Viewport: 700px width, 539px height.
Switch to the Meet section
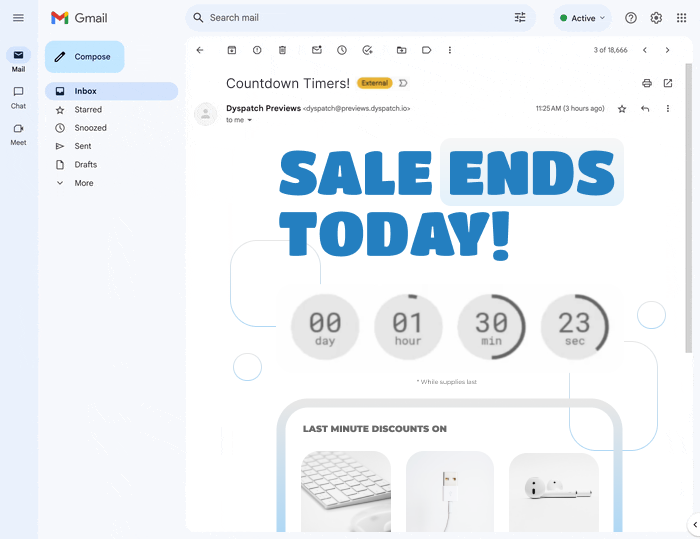coord(18,134)
